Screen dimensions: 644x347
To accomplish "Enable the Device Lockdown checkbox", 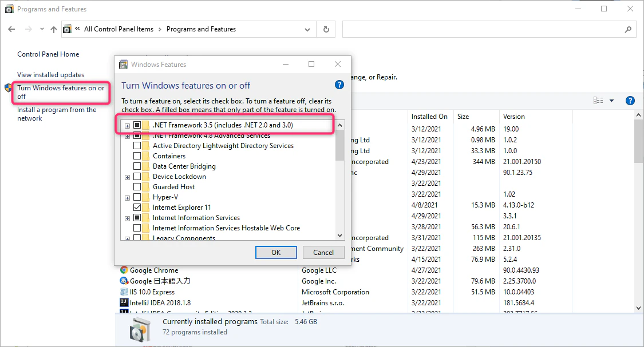I will (137, 177).
